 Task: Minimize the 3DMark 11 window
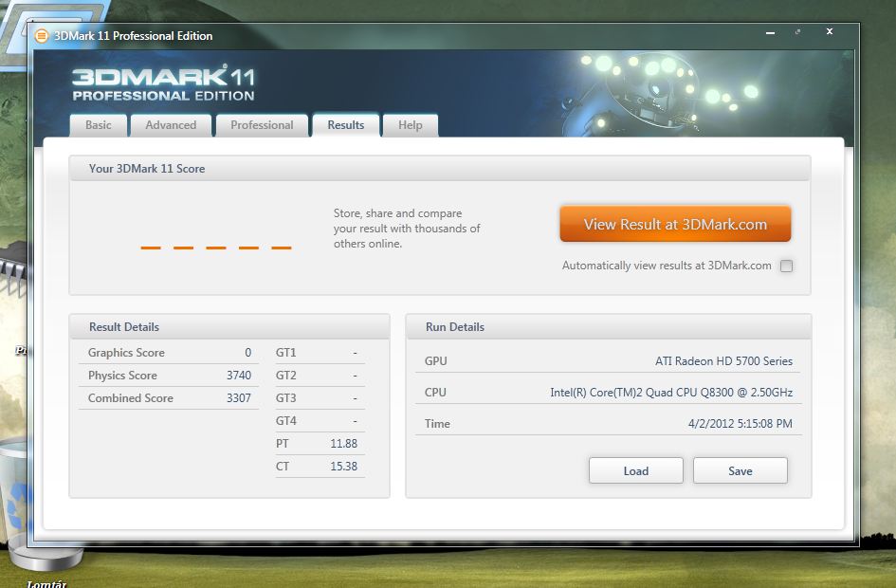pos(770,32)
